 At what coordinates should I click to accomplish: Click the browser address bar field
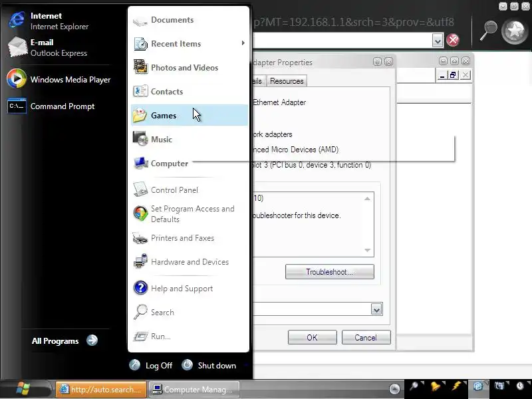pyautogui.click(x=342, y=41)
